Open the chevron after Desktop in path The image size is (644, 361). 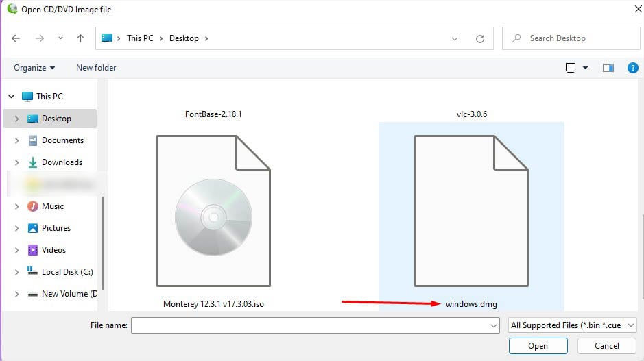[206, 38]
